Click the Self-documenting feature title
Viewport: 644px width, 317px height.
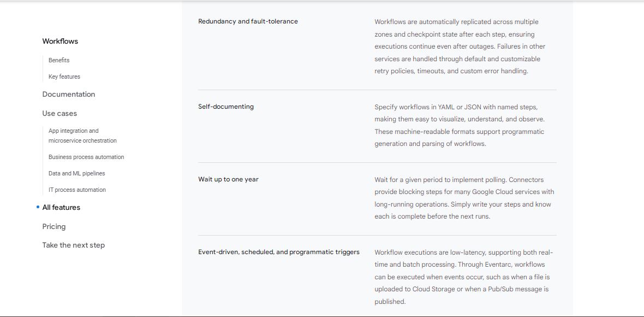tap(225, 107)
